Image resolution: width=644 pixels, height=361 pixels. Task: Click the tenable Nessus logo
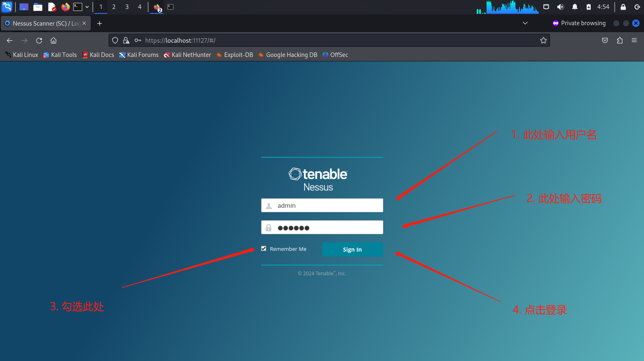click(318, 179)
